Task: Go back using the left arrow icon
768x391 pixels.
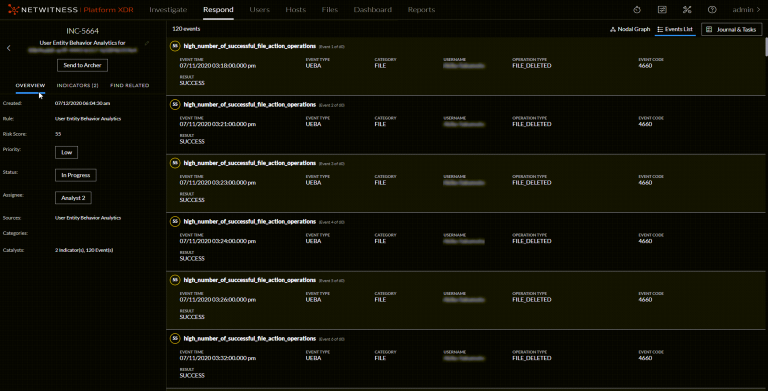Action: (9, 48)
